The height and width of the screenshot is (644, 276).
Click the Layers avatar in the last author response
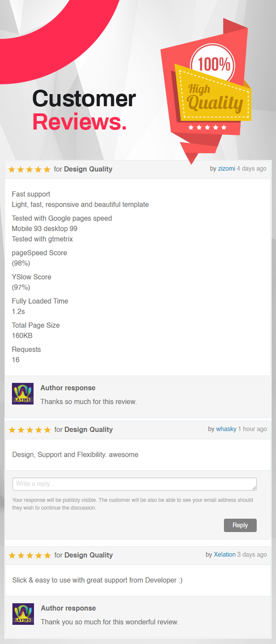click(23, 614)
